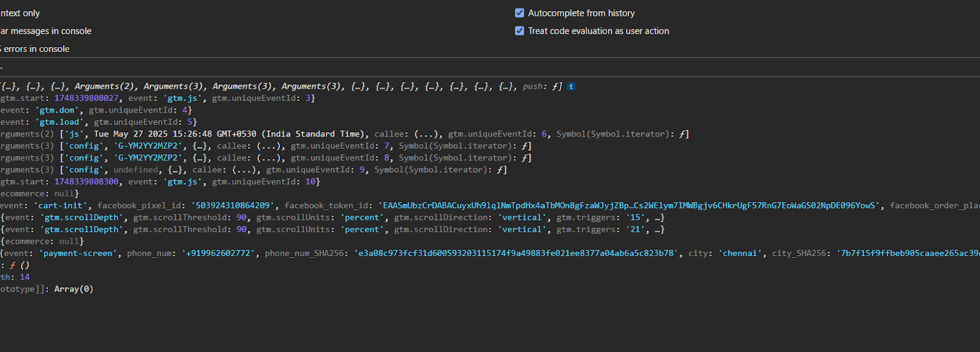Select the 'cart-init' event value
The height and width of the screenshot is (352, 980).
click(62, 206)
